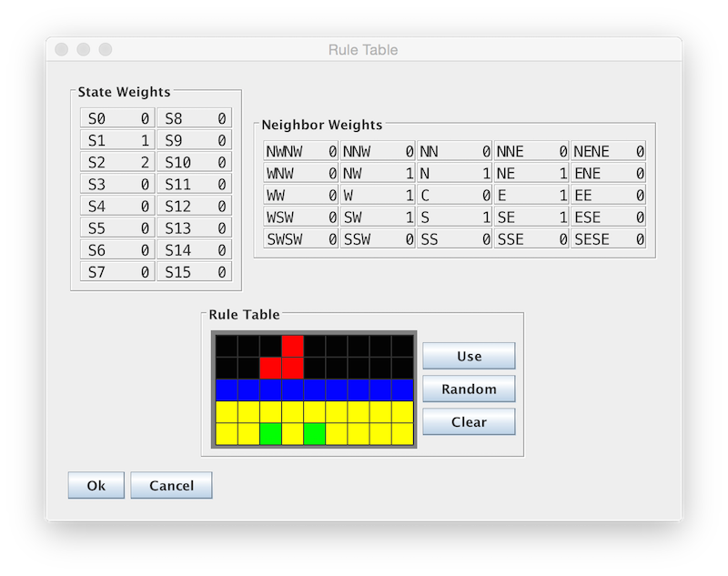Edit the S12 state weight field
The image size is (728, 576).
[x=195, y=206]
